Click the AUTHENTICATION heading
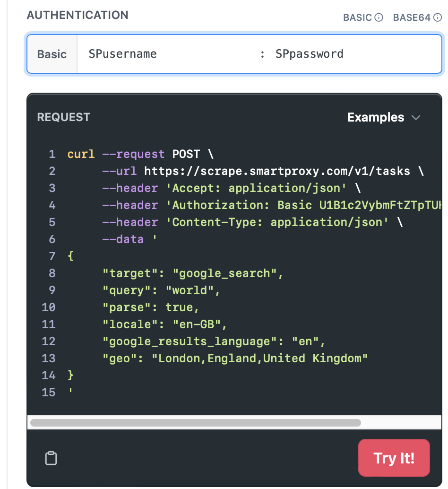The image size is (448, 489). click(x=78, y=15)
